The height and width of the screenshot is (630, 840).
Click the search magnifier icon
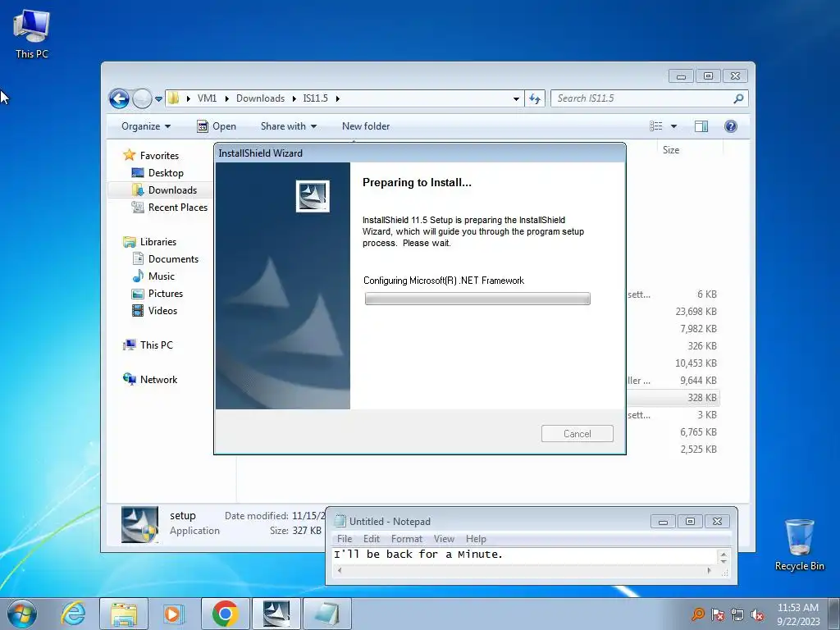pyautogui.click(x=738, y=98)
